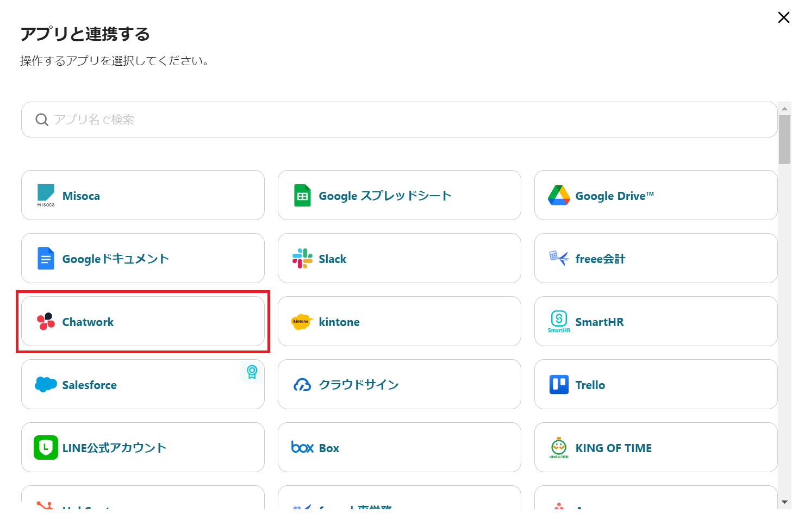Click the Misoca app icon

tap(46, 195)
